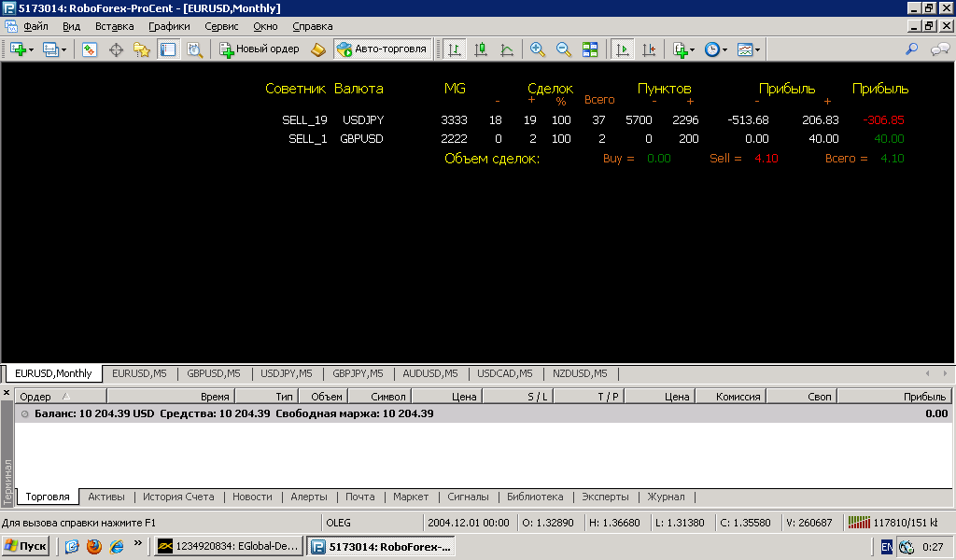Click the Templates icon
This screenshot has height=560, width=956.
pyautogui.click(x=745, y=49)
